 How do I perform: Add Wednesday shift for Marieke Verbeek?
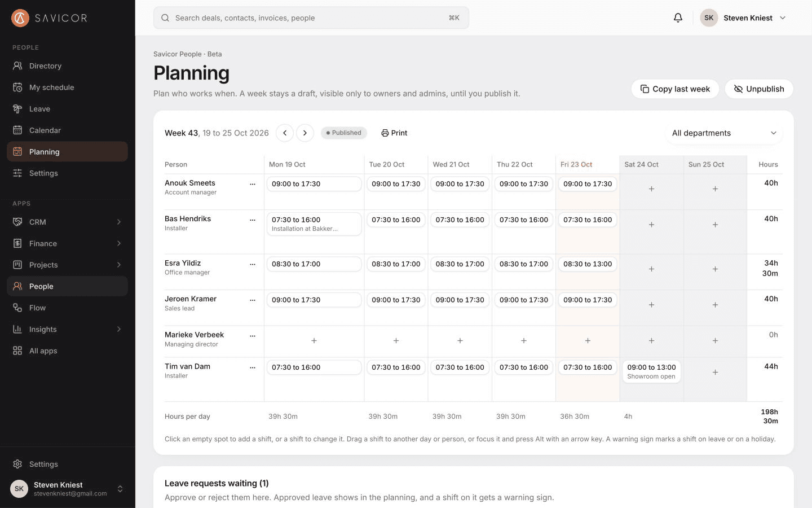460,341
